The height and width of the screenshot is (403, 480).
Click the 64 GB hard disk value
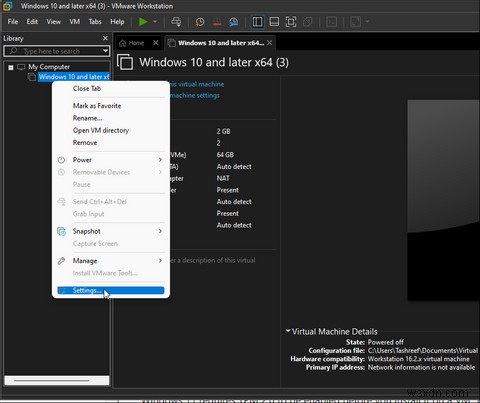pyautogui.click(x=225, y=155)
